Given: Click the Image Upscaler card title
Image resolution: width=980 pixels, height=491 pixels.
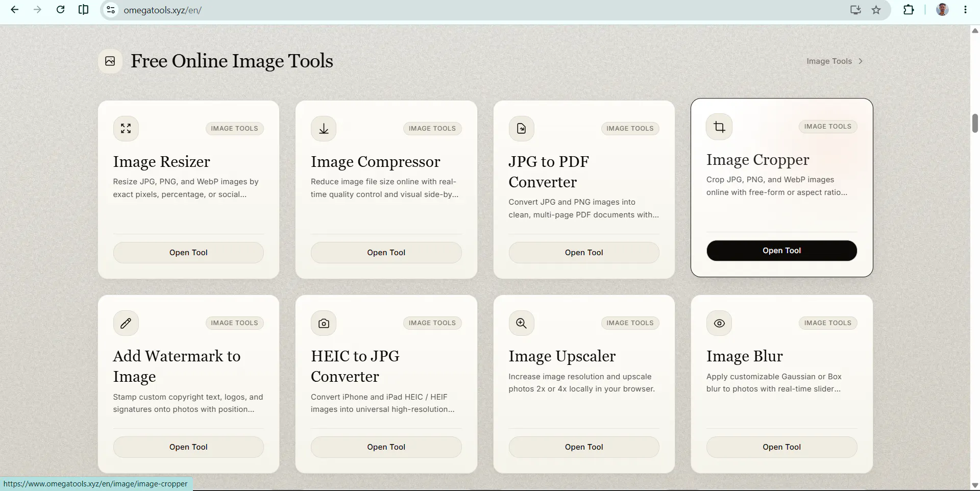Looking at the screenshot, I should point(562,356).
